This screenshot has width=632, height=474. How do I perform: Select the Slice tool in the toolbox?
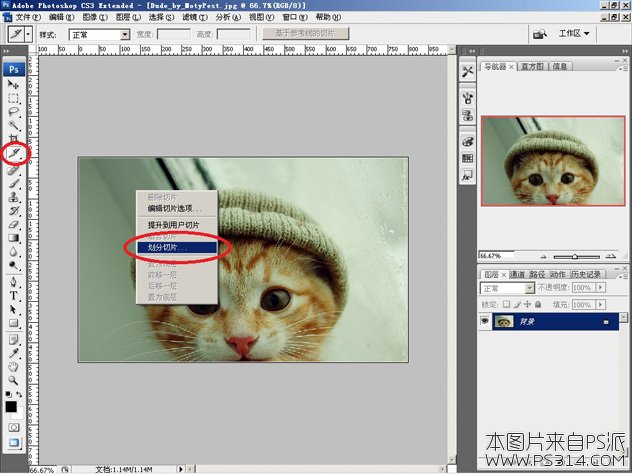tap(14, 153)
